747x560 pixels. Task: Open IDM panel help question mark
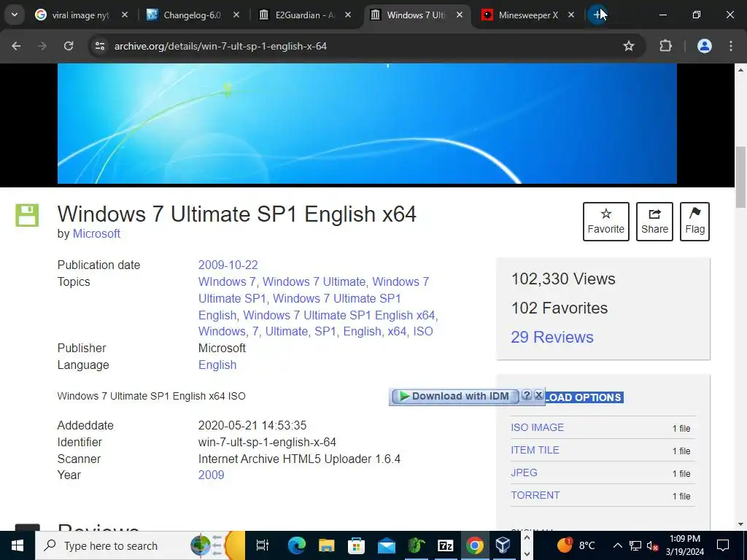527,395
